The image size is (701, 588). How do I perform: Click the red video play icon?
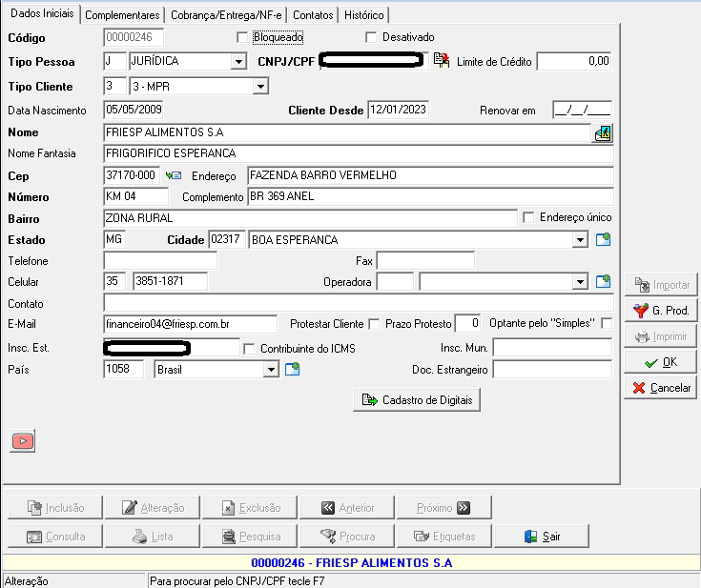[x=22, y=441]
